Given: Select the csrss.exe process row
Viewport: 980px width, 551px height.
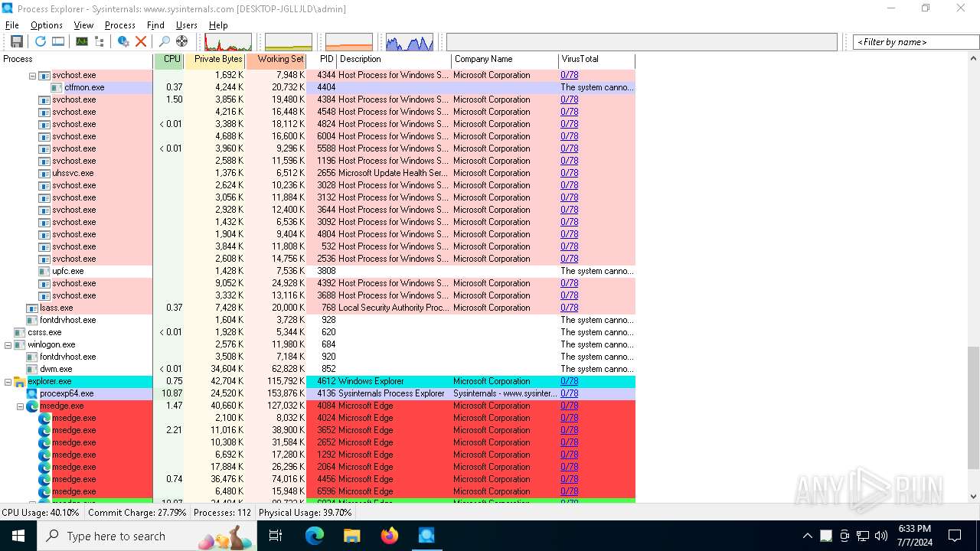Looking at the screenshot, I should (x=318, y=332).
